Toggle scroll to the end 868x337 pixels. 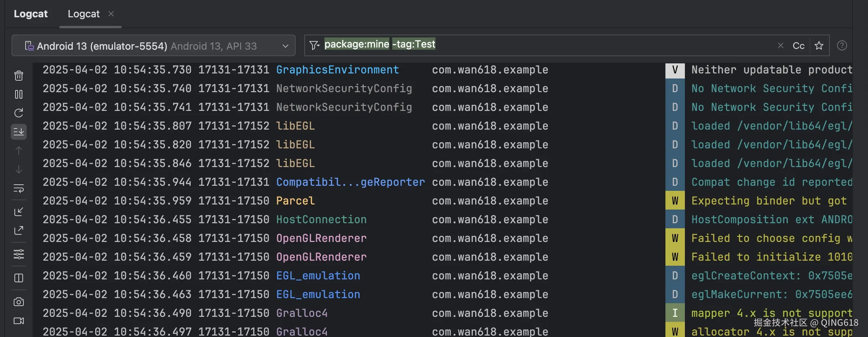19,132
